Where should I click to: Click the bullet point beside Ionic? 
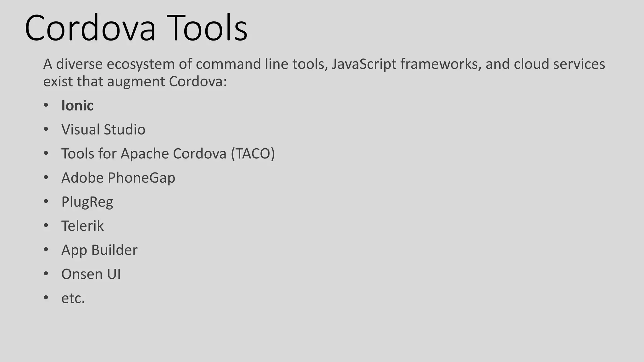(x=46, y=106)
